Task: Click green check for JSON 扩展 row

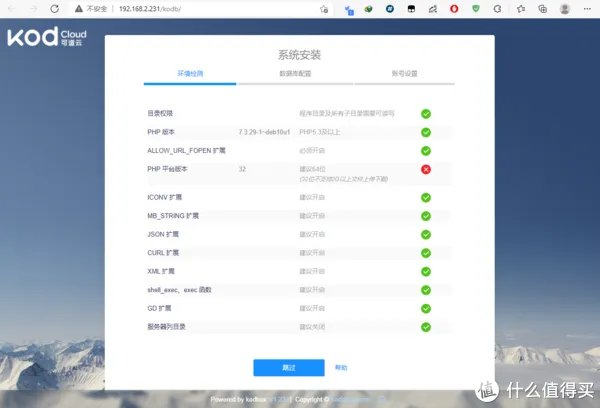Action: [x=426, y=234]
